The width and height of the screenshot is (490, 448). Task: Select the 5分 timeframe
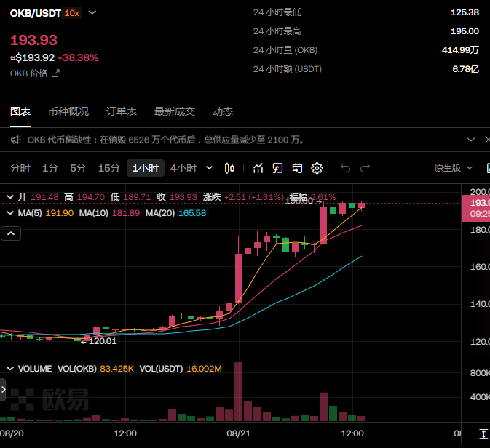(x=78, y=168)
